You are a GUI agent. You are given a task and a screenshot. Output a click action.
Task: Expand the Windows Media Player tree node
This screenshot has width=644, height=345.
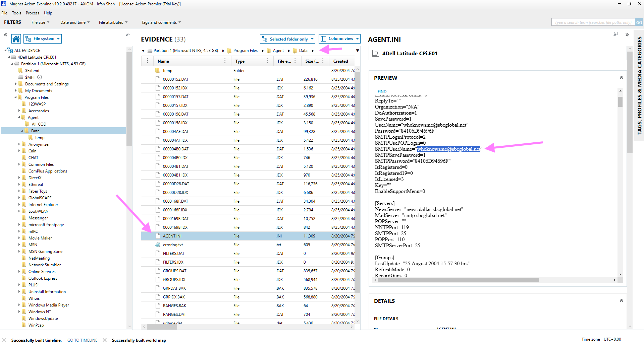tap(19, 305)
